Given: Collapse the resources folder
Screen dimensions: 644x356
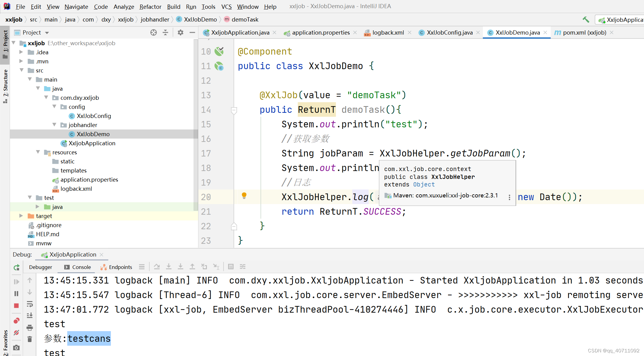Looking at the screenshot, I should click(38, 152).
